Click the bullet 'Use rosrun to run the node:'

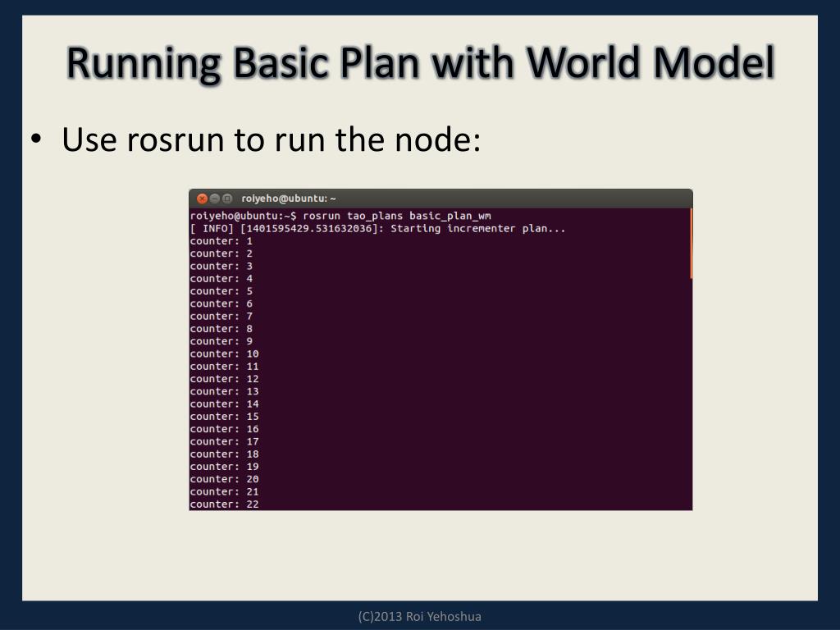coord(271,139)
